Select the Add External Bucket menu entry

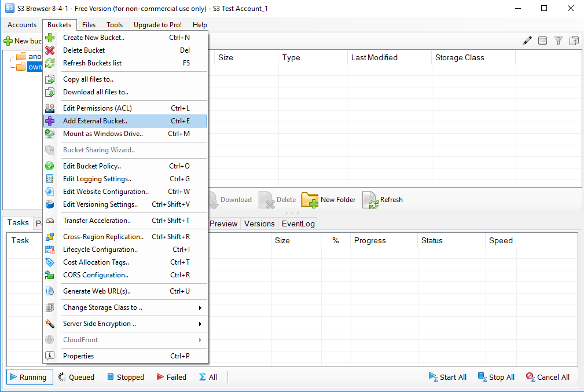[98, 120]
